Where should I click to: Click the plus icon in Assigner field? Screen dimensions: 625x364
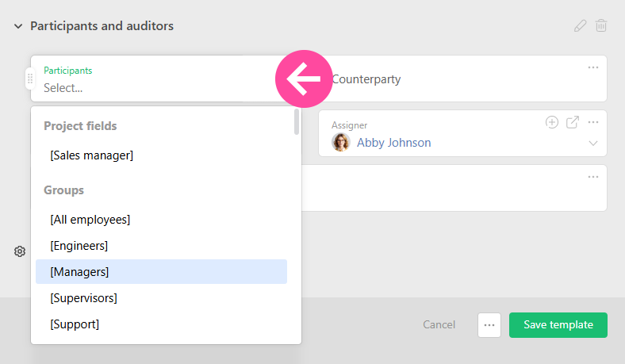tap(552, 122)
